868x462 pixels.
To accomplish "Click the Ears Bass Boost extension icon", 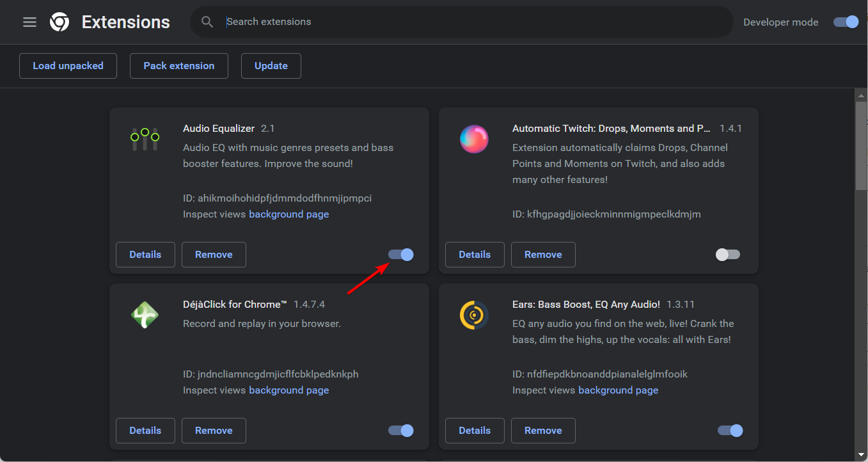I will [x=474, y=315].
